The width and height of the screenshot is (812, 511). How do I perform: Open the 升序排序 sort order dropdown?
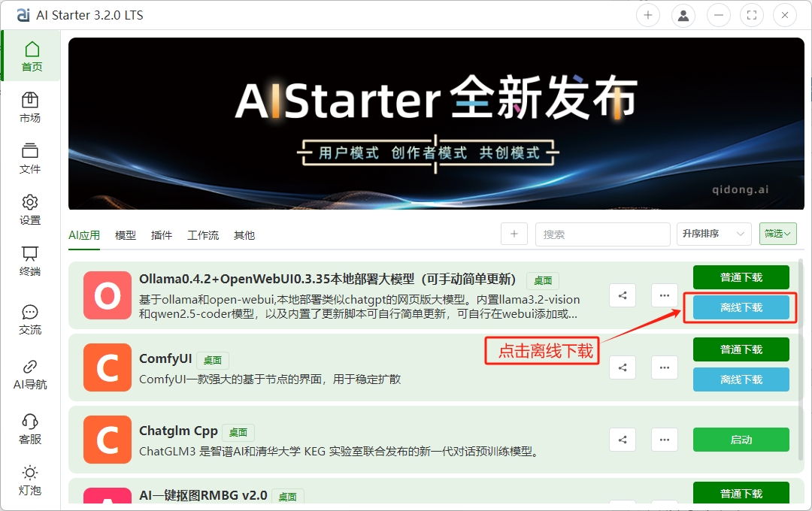(x=713, y=234)
